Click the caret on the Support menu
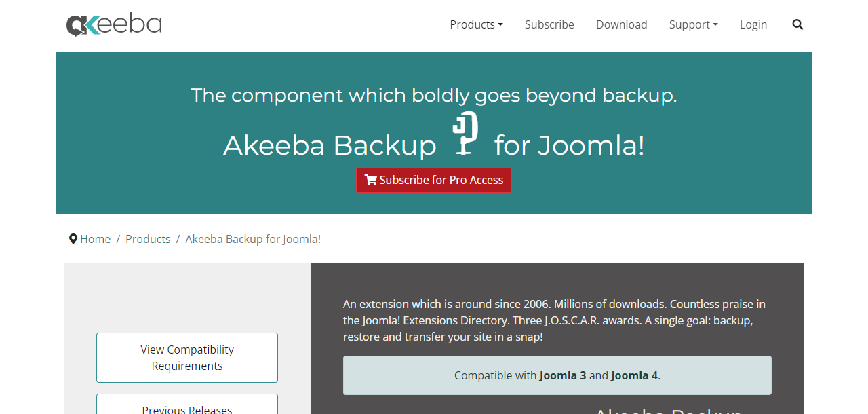Viewport: 868px width, 414px height. (x=716, y=24)
